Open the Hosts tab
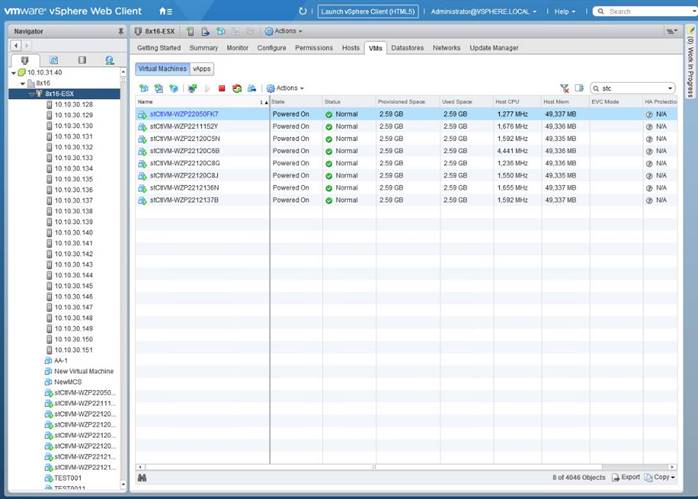698x499 pixels. [x=351, y=48]
